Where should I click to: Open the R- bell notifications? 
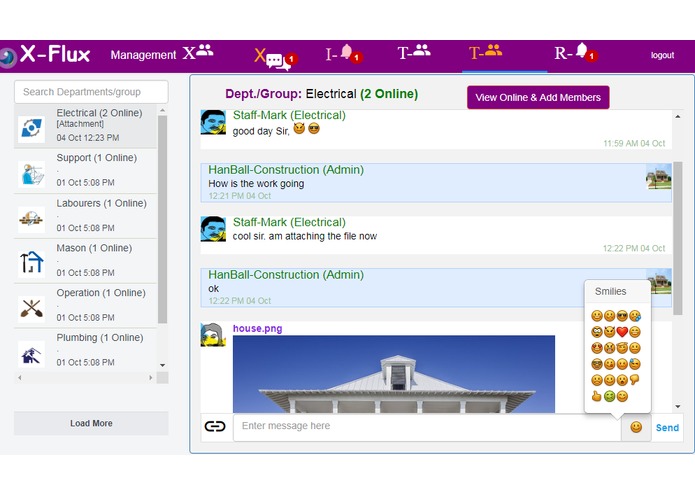(x=576, y=53)
